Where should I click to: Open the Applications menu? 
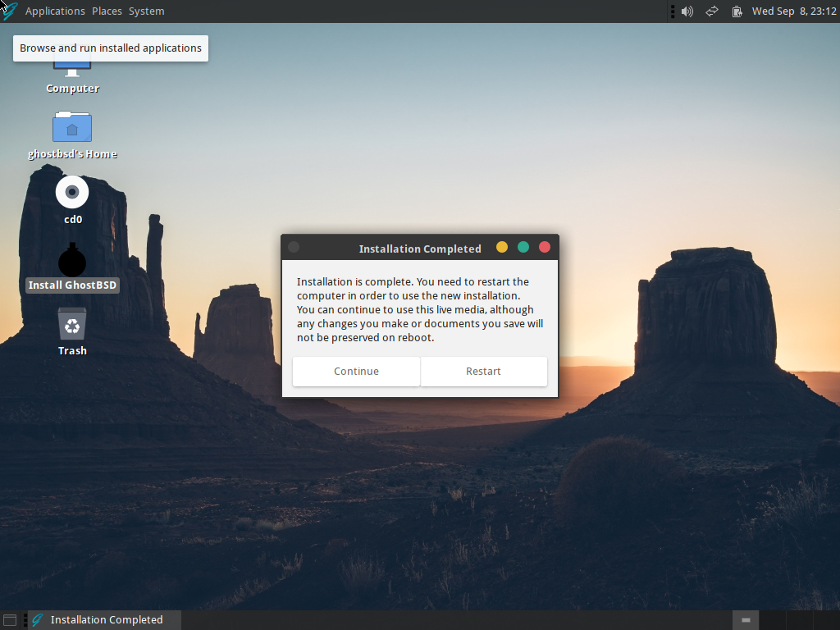pyautogui.click(x=55, y=11)
